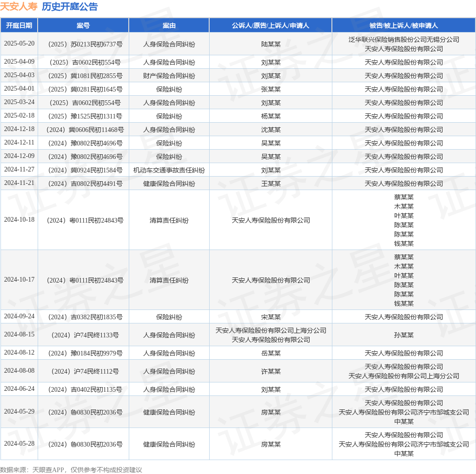476x474 pixels.
Task: Select the date 2024-08-15
Action: coord(19,335)
